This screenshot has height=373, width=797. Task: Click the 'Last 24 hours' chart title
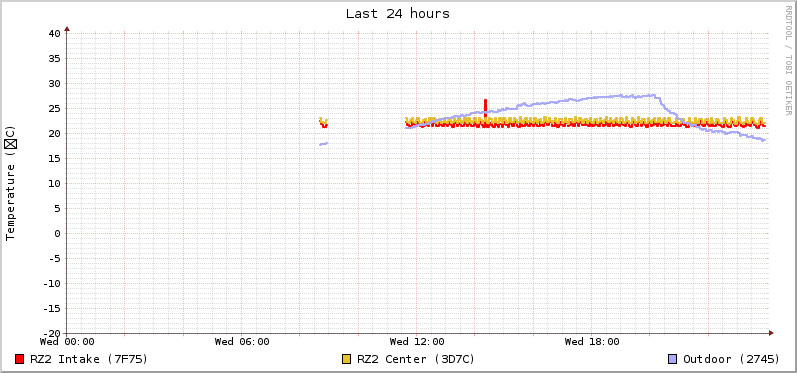point(398,14)
